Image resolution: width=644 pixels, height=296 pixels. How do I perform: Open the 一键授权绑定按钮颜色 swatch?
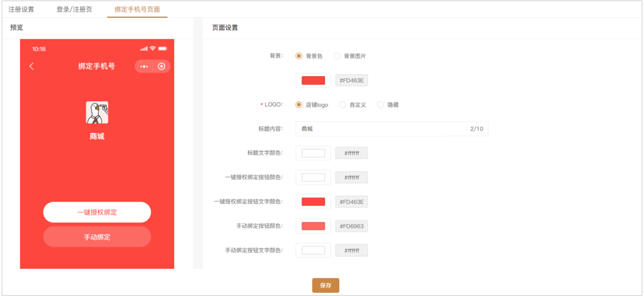(313, 177)
